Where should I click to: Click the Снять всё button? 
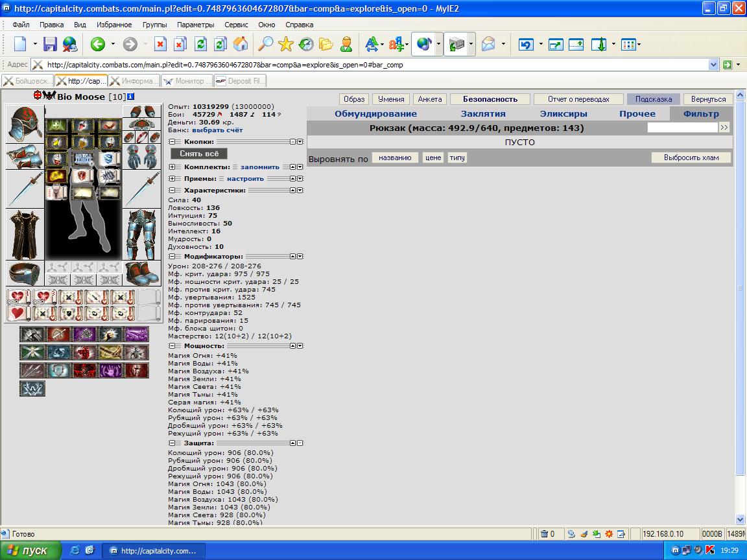click(x=199, y=154)
